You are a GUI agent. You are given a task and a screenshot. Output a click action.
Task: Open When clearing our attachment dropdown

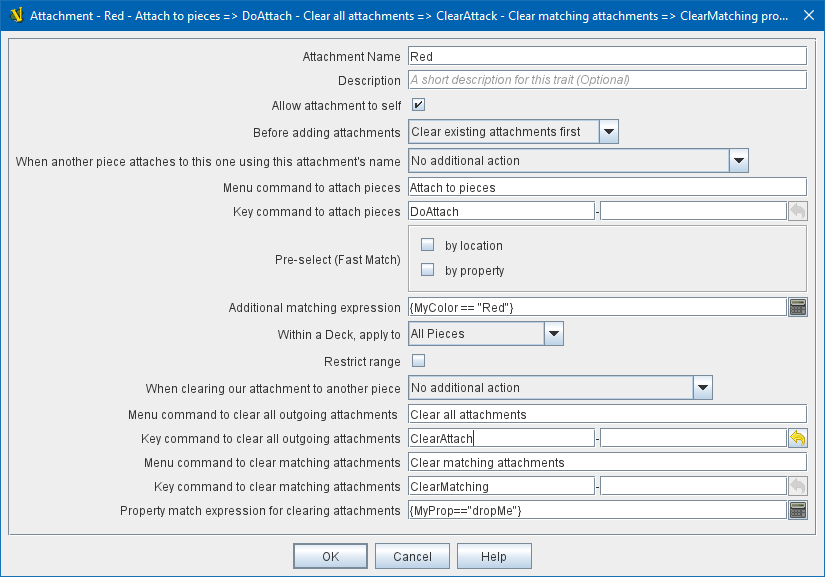click(x=702, y=388)
